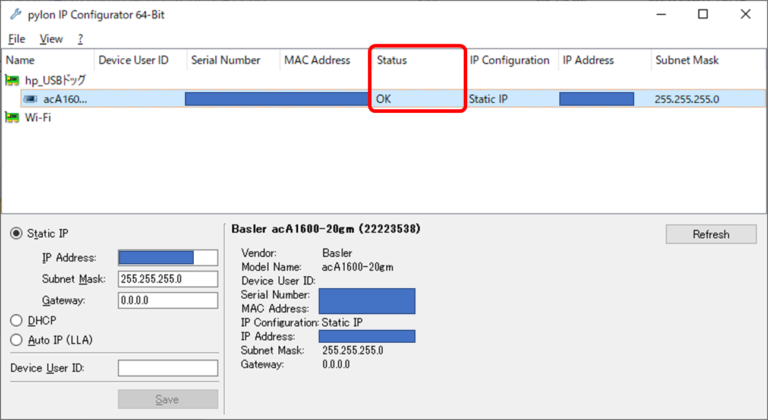Click the hp_USB network adapter icon

13,80
